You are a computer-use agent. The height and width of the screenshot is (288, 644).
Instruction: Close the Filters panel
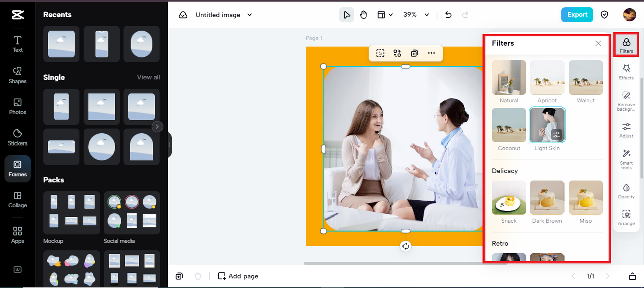[x=598, y=43]
